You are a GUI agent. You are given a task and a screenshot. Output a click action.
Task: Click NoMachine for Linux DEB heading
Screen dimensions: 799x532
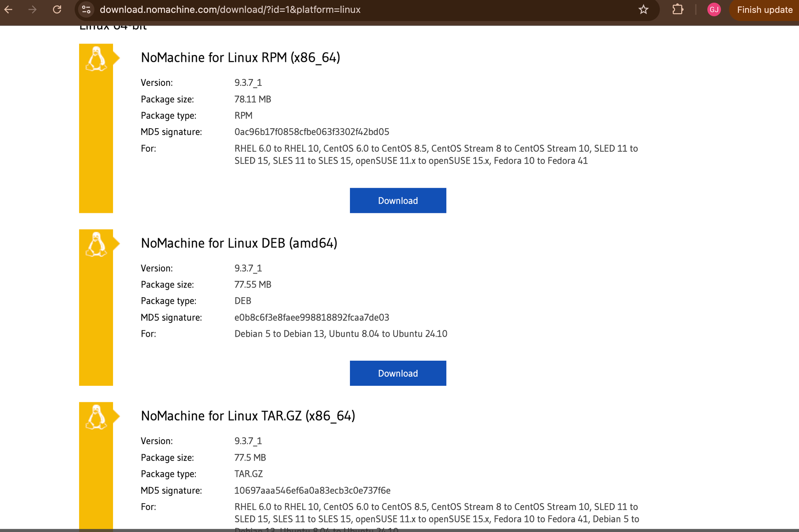click(x=239, y=243)
